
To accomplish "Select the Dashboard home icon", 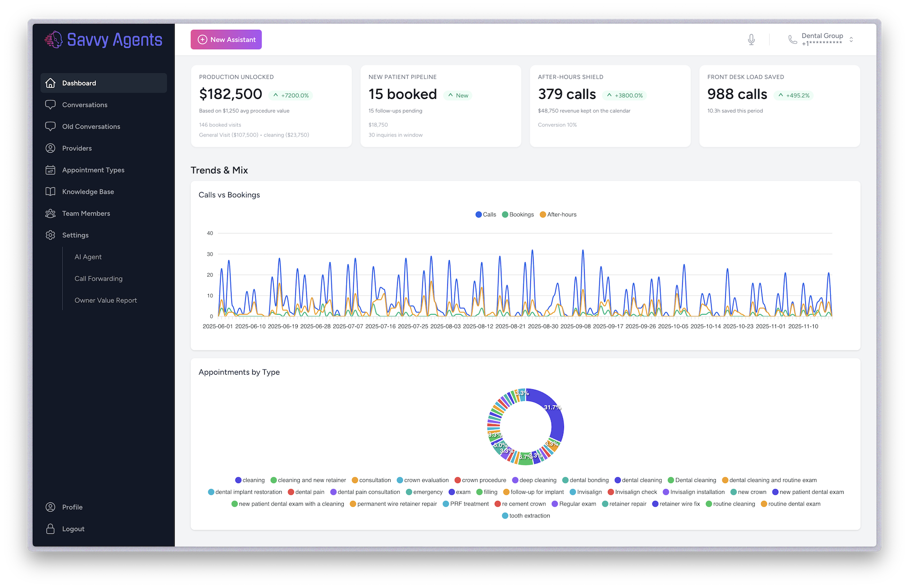I will (51, 83).
